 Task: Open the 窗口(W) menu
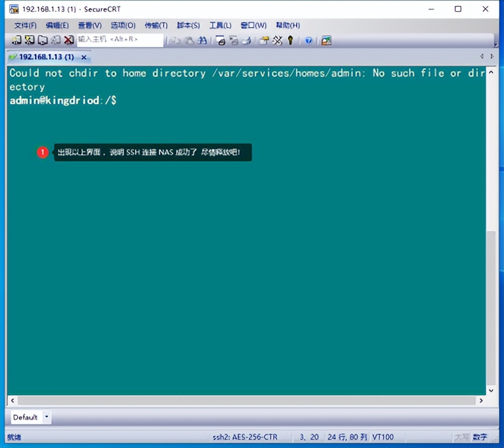click(x=254, y=25)
